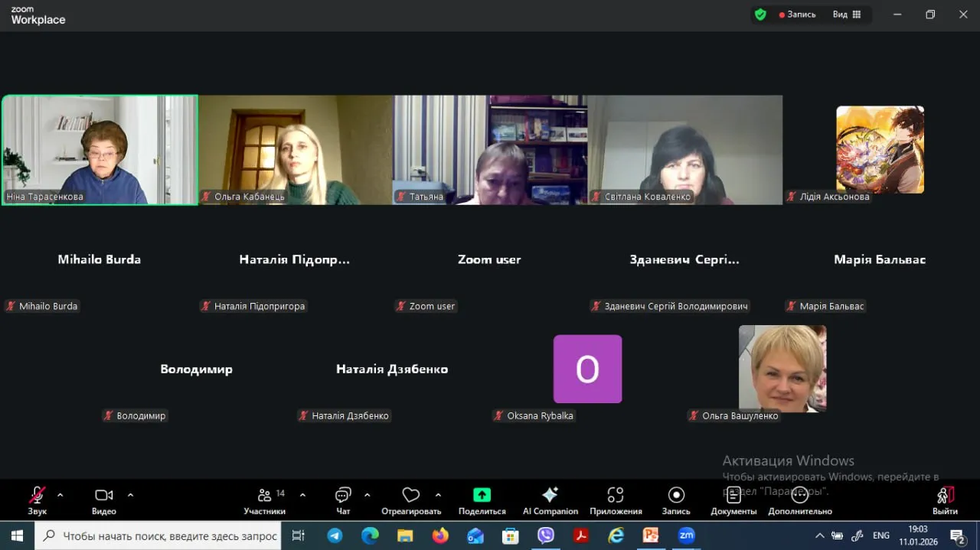Open the Вид layout menu
The width and height of the screenshot is (980, 550).
pyautogui.click(x=847, y=15)
